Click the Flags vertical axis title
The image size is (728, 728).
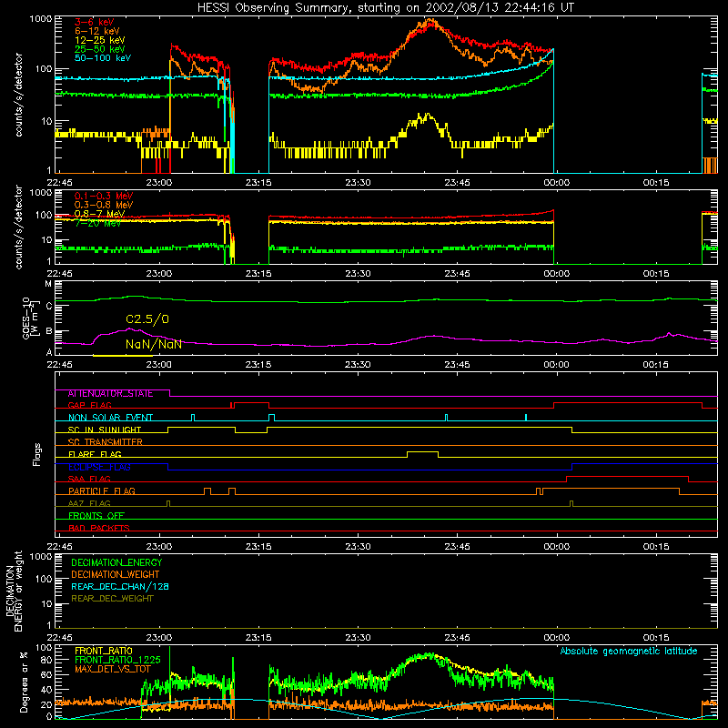[x=37, y=454]
